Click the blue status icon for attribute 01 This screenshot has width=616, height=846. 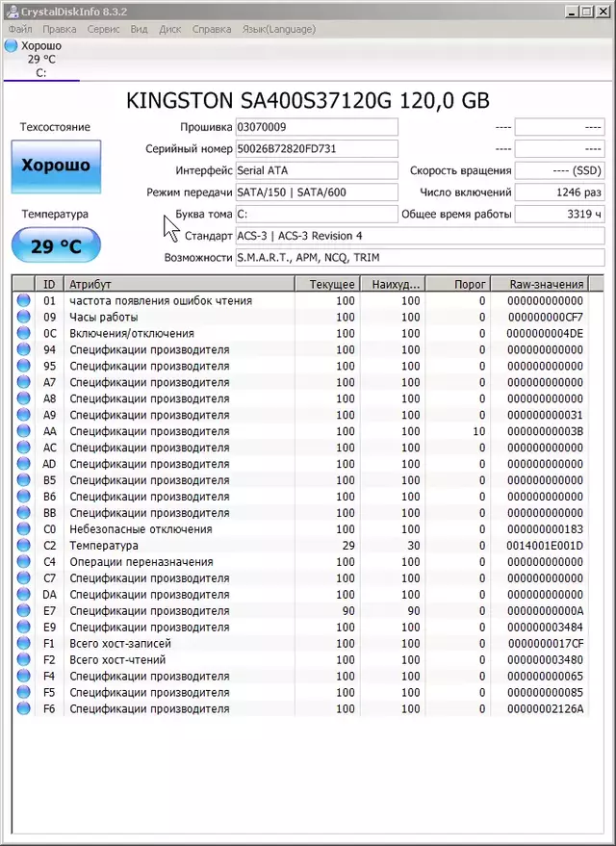[23, 300]
